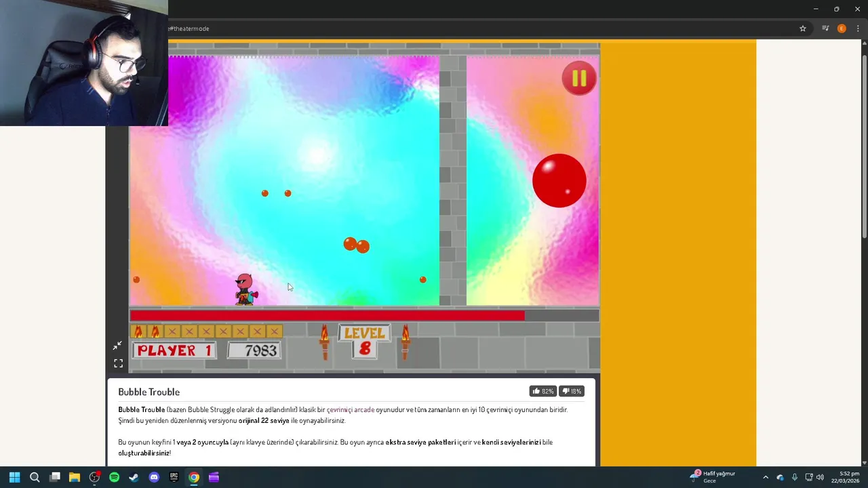Click the fullscreen brackets icon
Screen dimensions: 868x488
tap(118, 363)
